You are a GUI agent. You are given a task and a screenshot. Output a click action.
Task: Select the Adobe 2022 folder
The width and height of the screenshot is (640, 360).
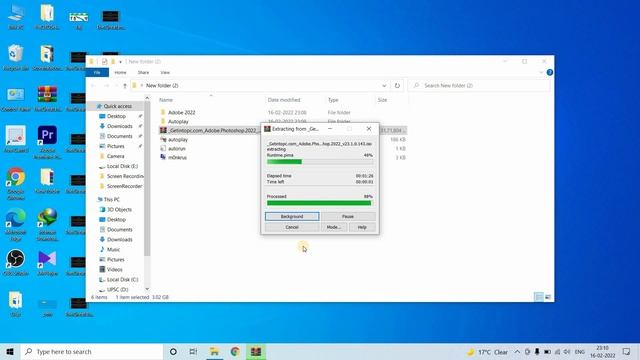point(182,112)
